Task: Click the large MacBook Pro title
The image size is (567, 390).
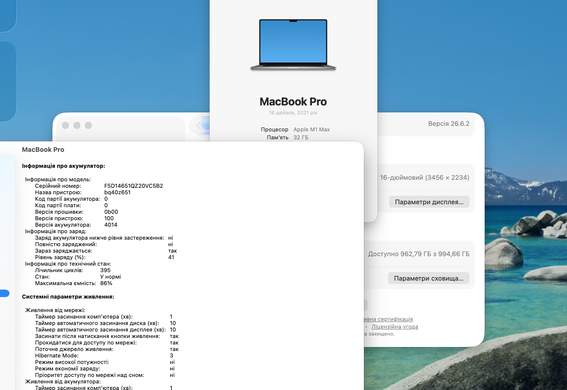Action: [293, 102]
